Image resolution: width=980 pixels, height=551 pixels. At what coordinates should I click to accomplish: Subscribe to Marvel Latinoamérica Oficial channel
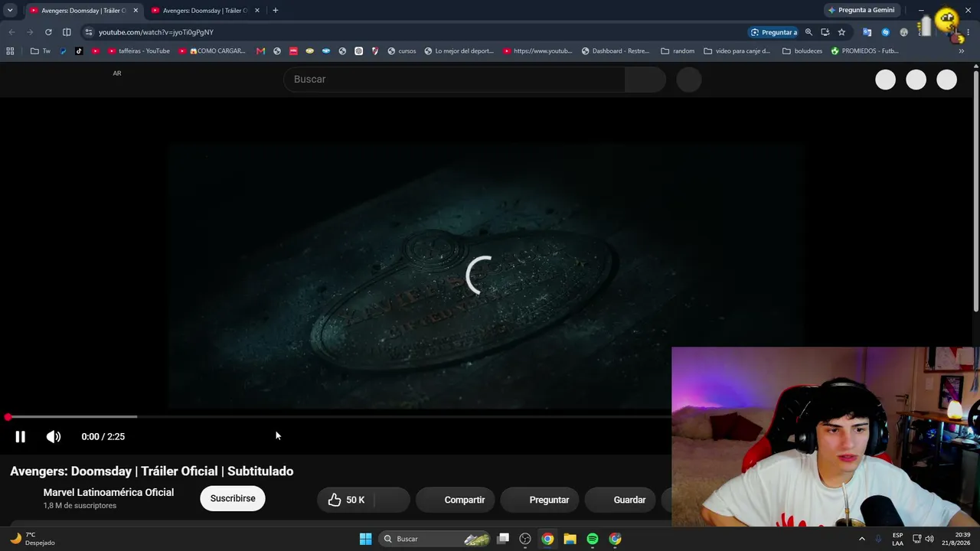click(233, 498)
